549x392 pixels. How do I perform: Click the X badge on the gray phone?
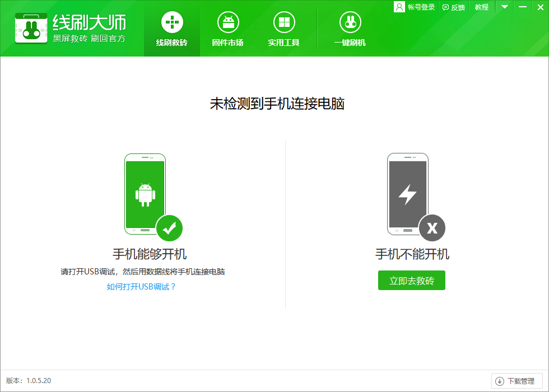(x=432, y=228)
